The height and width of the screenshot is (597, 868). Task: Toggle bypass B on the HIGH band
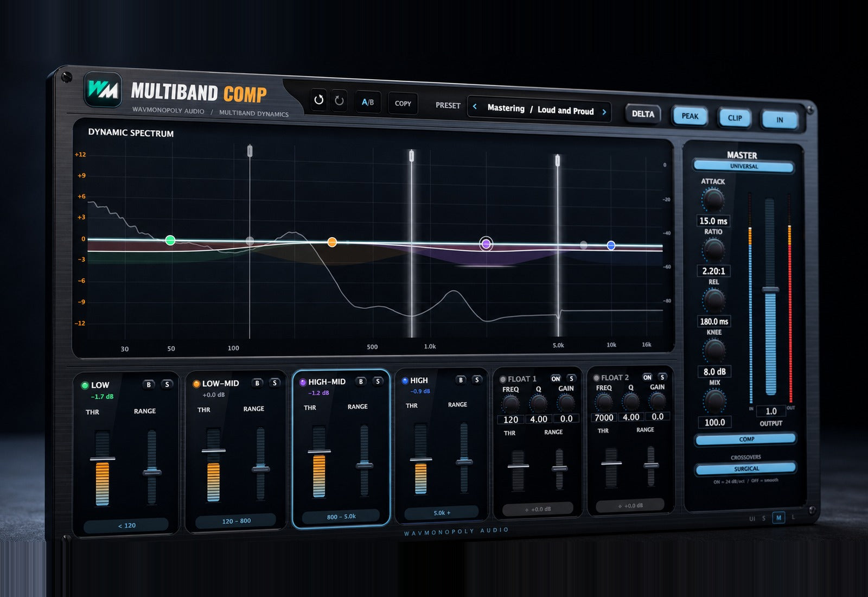pyautogui.click(x=461, y=380)
